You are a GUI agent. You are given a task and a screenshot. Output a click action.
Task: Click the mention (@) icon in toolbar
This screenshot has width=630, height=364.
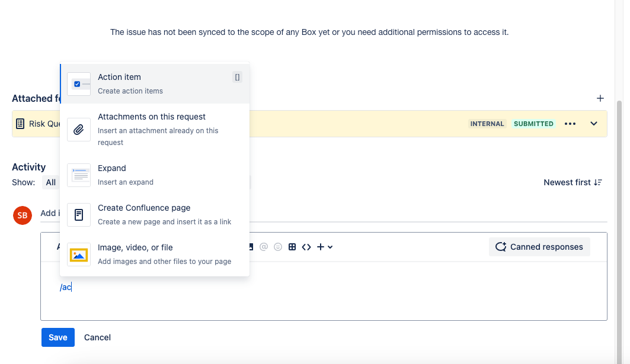pos(264,247)
